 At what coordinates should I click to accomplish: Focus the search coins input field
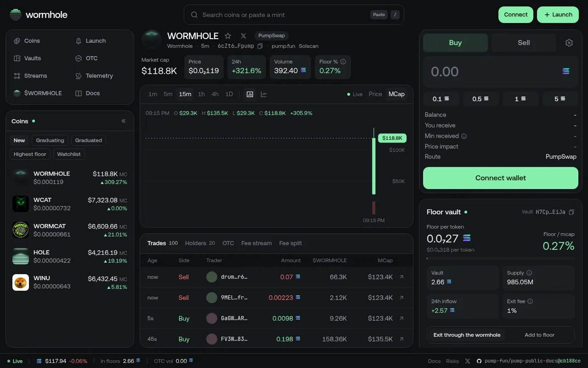294,15
